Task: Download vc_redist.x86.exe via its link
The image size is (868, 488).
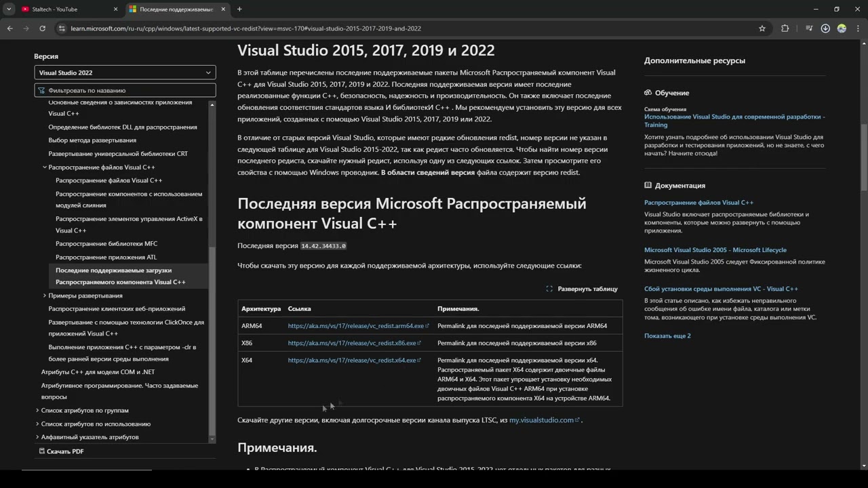Action: pyautogui.click(x=354, y=343)
